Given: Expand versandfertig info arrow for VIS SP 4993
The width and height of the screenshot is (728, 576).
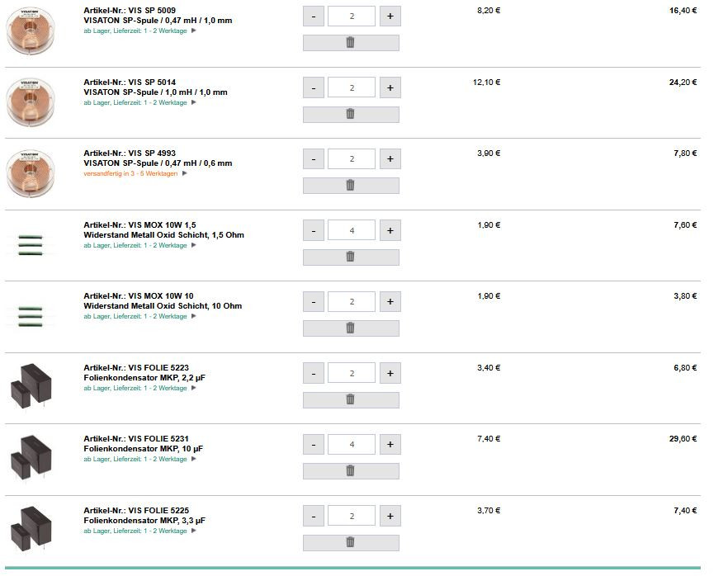Looking at the screenshot, I should pyautogui.click(x=184, y=173).
